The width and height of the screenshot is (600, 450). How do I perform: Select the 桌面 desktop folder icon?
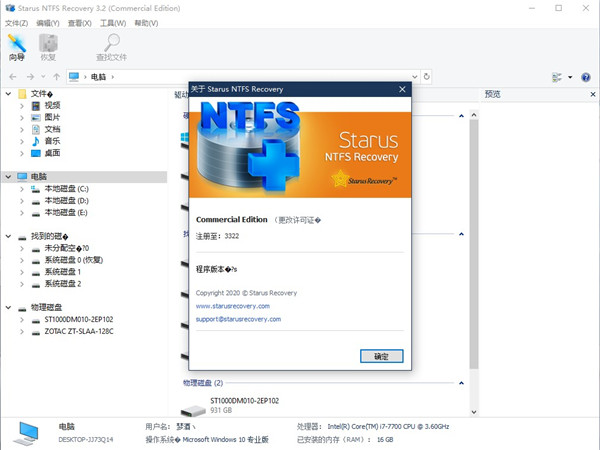click(x=36, y=153)
